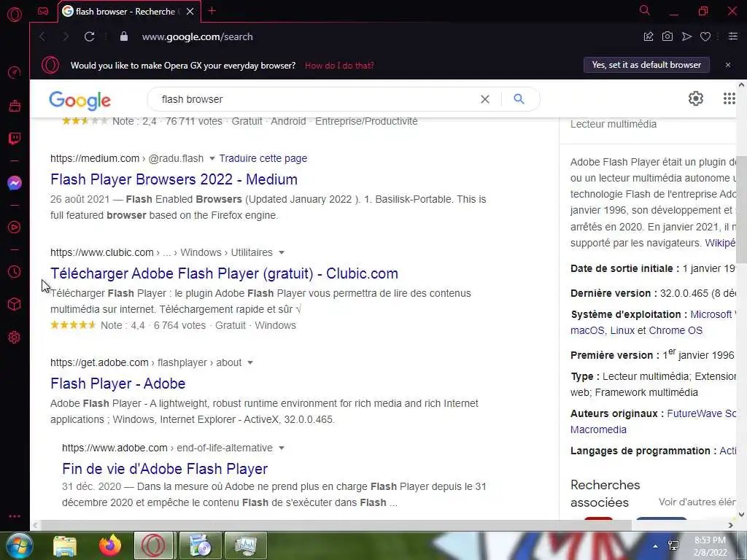
Task: Click the Google logo
Action: pos(80,100)
